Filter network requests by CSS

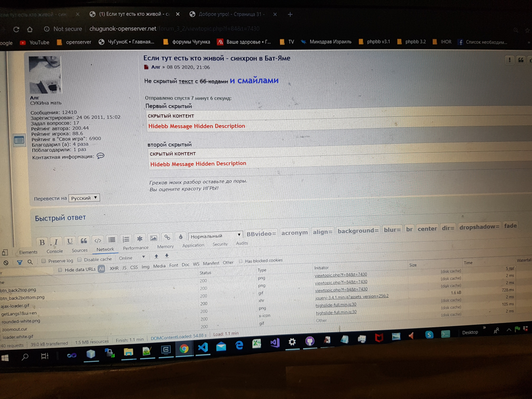click(x=134, y=268)
